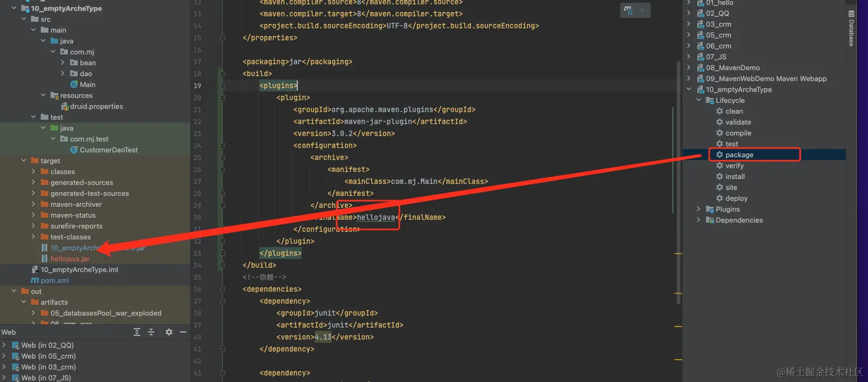Select the compile lifecycle goal
Viewport: 868px width, 382px height.
pos(738,133)
